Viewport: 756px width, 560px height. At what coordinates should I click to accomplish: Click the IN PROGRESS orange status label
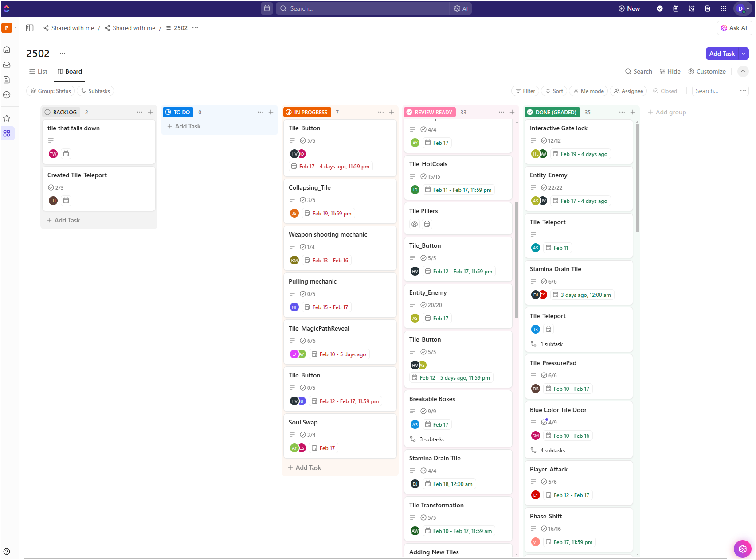tap(306, 112)
